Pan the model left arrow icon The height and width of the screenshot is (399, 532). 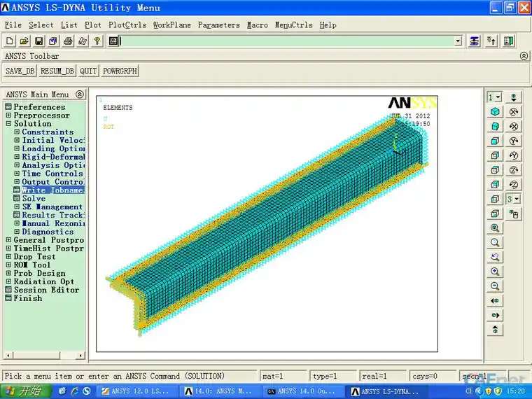495,300
